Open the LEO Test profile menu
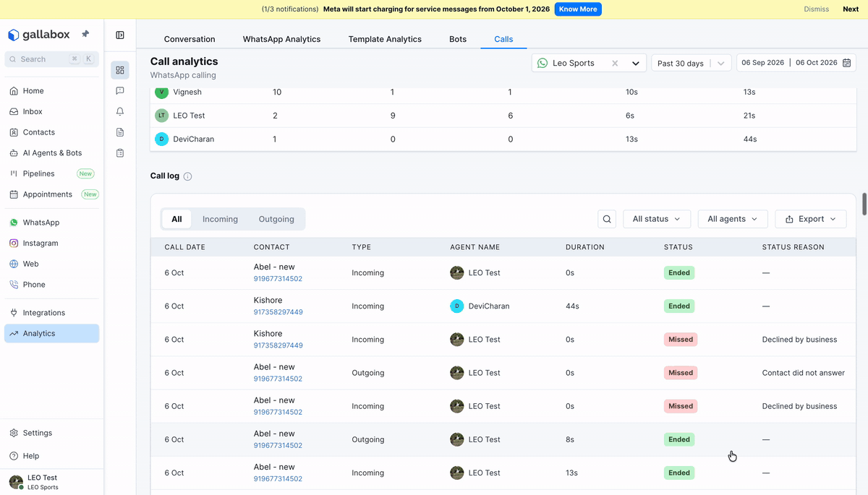Image resolution: width=868 pixels, height=495 pixels. tap(51, 482)
